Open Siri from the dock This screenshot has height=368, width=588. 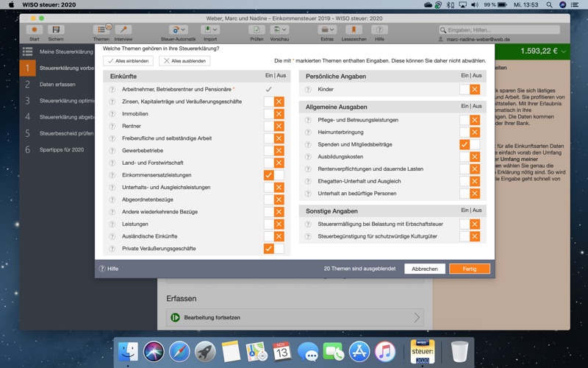click(x=154, y=352)
